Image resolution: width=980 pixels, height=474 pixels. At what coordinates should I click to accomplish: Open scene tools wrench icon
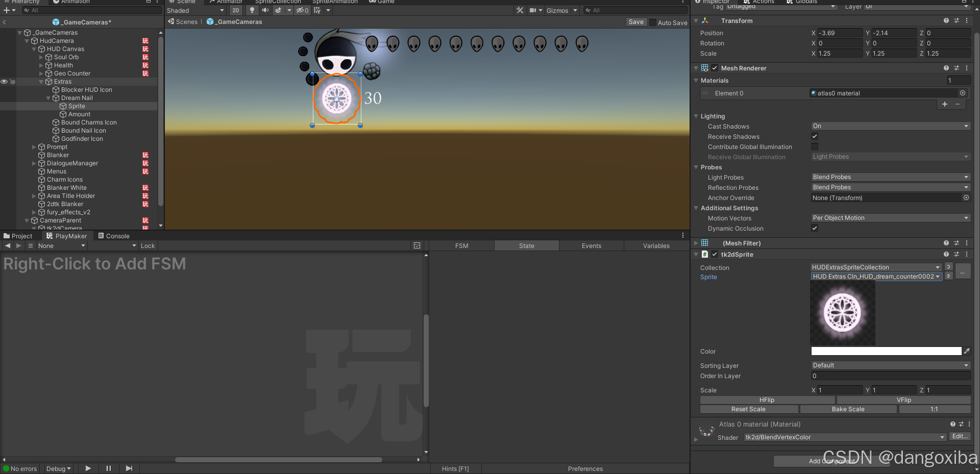(520, 10)
